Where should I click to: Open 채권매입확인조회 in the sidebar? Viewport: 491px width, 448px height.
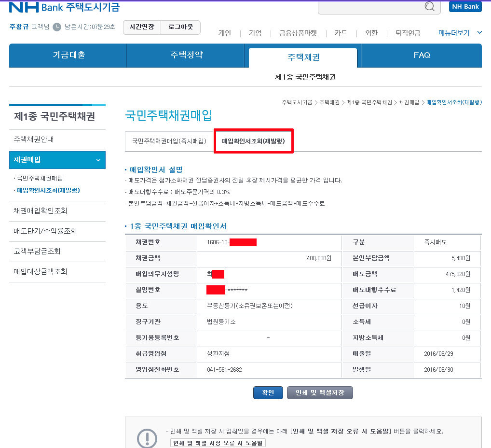pos(57,211)
